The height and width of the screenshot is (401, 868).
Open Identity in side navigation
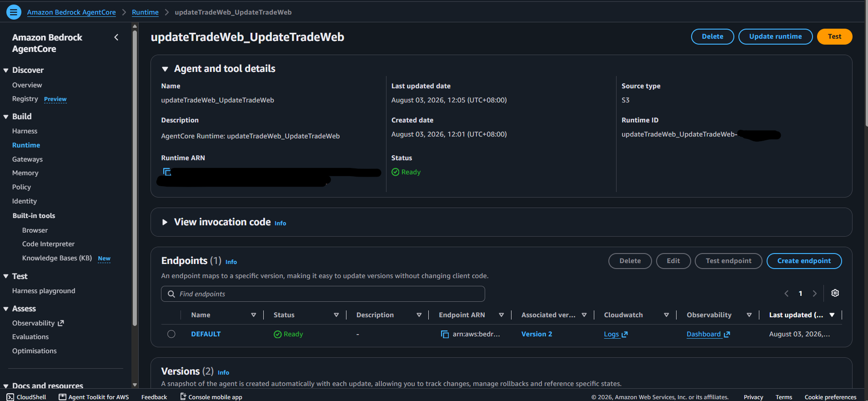(25, 201)
